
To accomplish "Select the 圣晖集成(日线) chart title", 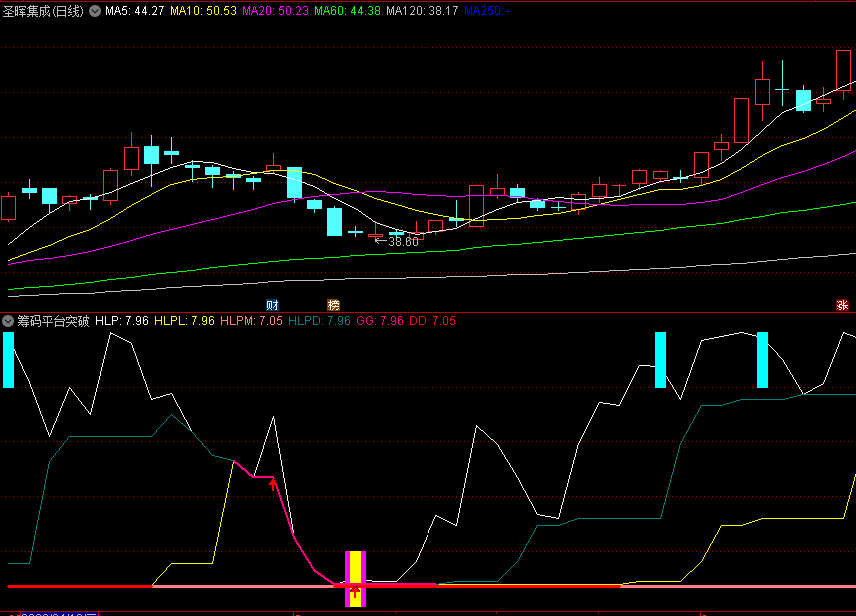I will tap(43, 11).
